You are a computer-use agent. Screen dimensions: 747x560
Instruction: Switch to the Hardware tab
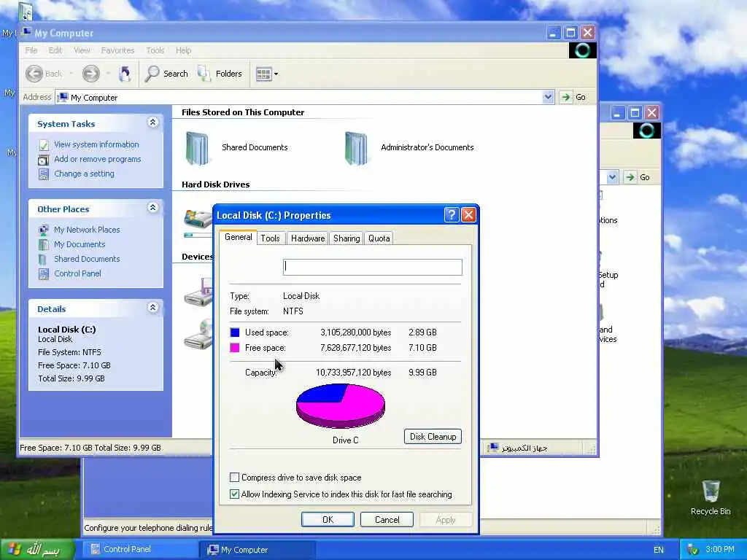308,238
